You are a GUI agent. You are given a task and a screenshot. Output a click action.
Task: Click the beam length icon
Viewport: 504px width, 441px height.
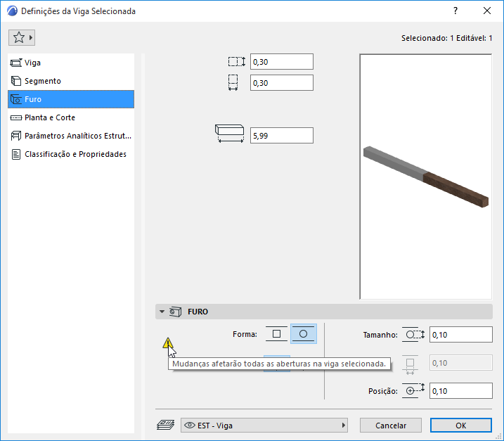point(229,134)
